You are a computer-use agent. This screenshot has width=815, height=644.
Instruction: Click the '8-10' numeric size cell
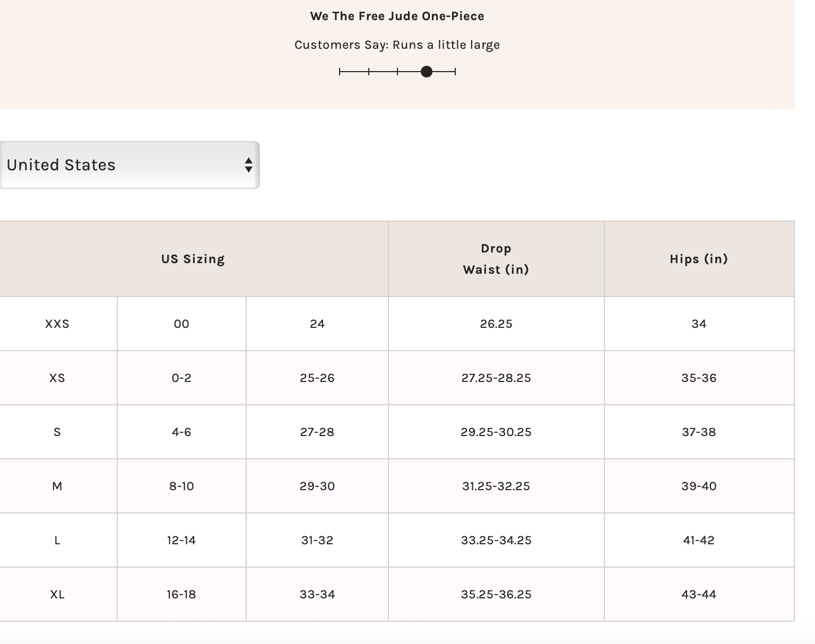181,486
